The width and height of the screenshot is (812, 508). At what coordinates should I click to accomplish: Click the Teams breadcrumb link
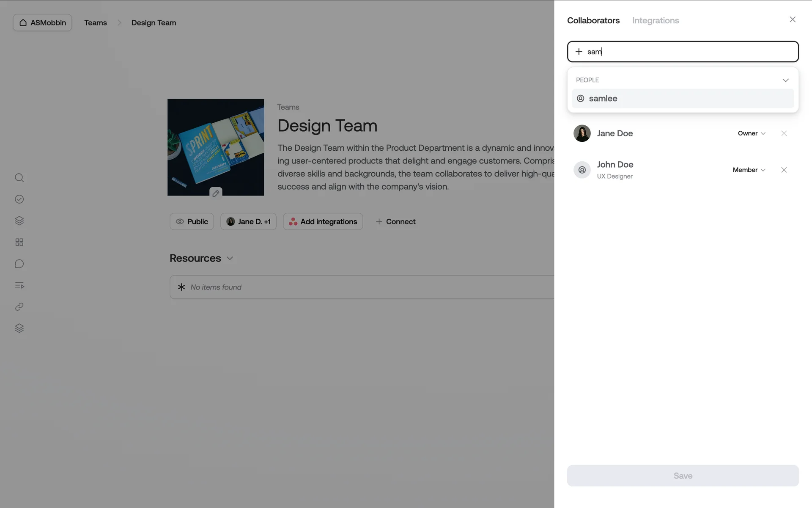pyautogui.click(x=95, y=22)
